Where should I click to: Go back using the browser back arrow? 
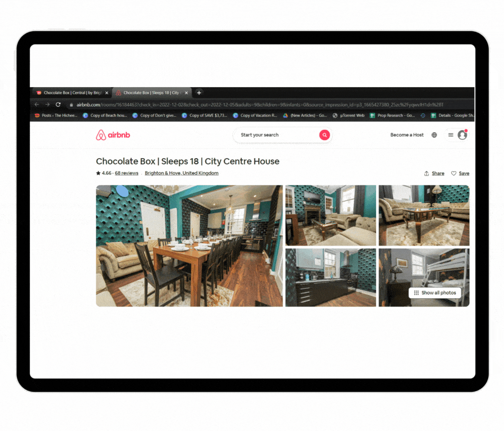(x=37, y=105)
